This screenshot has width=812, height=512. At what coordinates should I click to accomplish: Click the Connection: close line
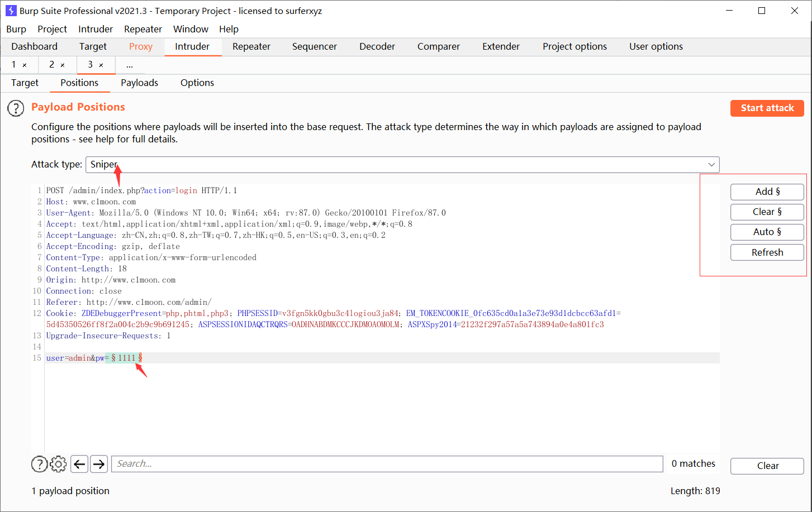tap(84, 291)
